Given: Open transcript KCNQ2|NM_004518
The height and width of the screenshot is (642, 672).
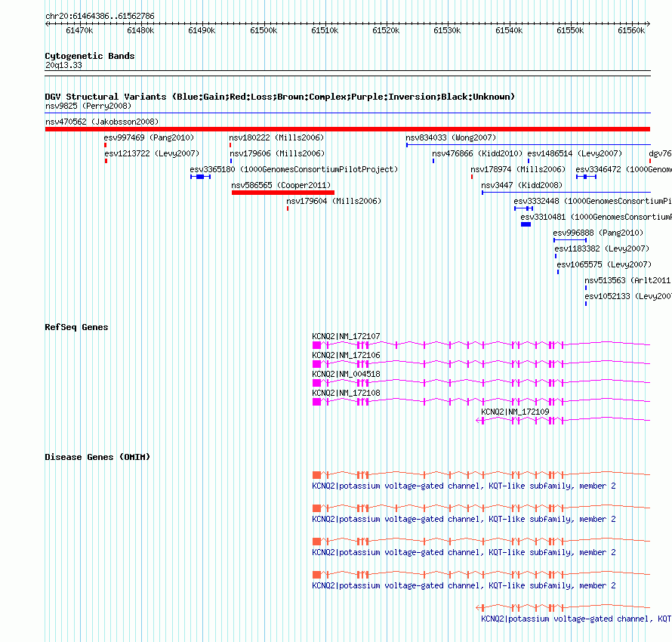Looking at the screenshot, I should 346,374.
